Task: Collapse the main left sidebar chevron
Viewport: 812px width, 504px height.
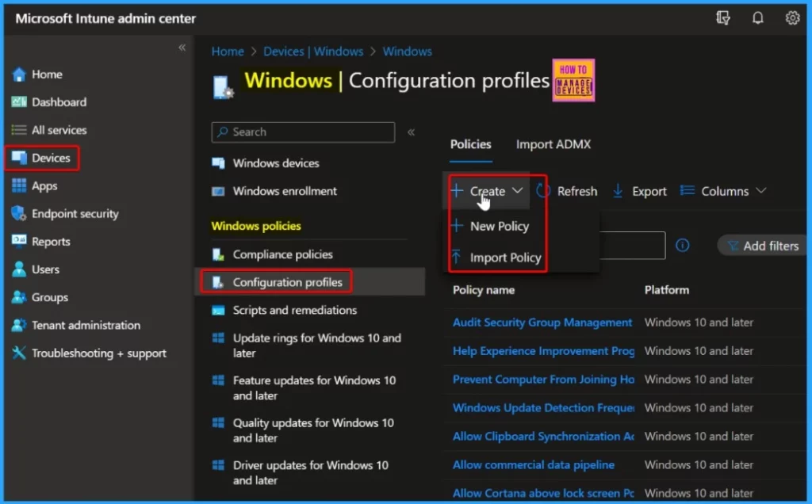Action: pos(182,48)
